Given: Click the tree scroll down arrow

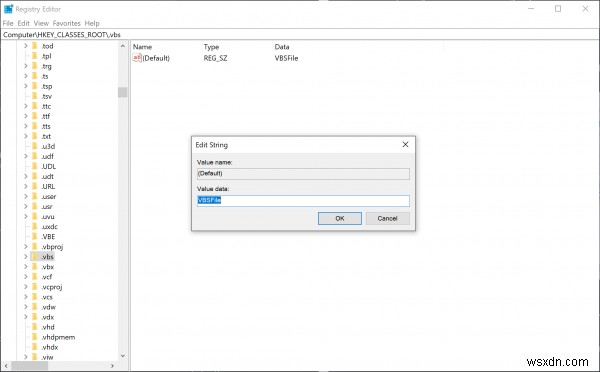Looking at the screenshot, I should (122, 356).
